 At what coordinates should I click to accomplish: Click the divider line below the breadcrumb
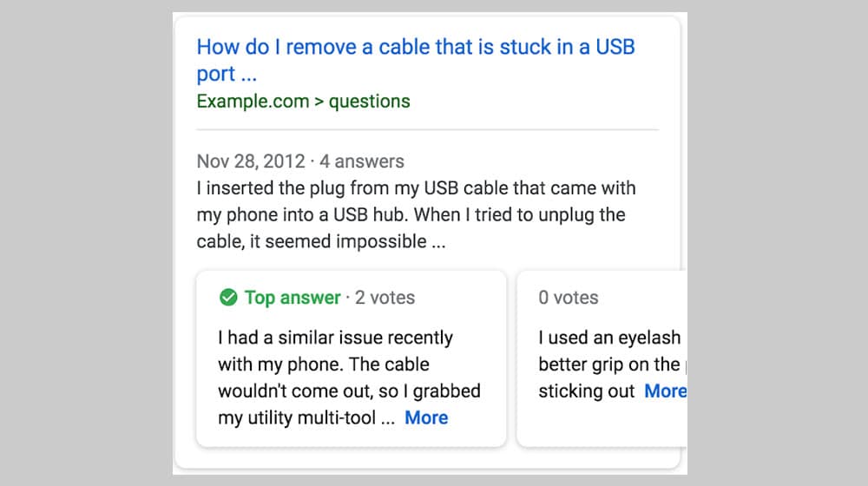(427, 130)
